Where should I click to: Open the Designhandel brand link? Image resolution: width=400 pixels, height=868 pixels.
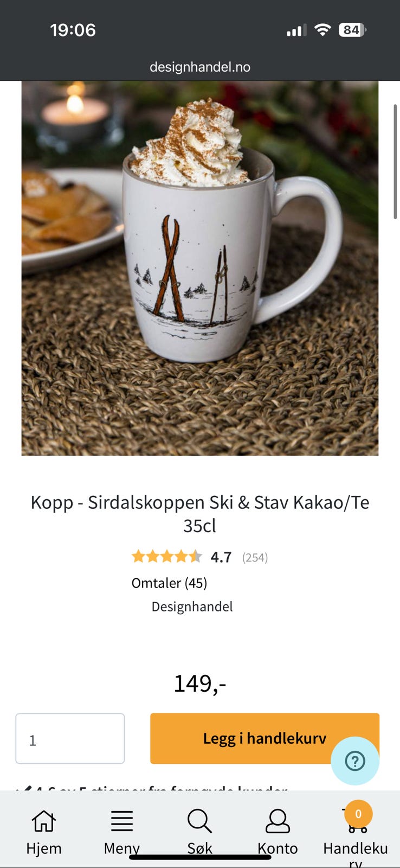[192, 607]
